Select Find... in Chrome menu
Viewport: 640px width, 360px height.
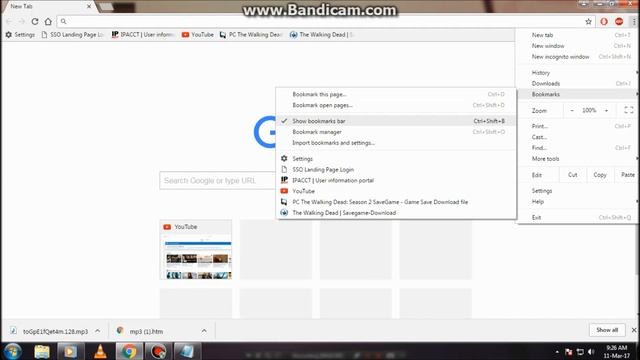[x=578, y=148]
